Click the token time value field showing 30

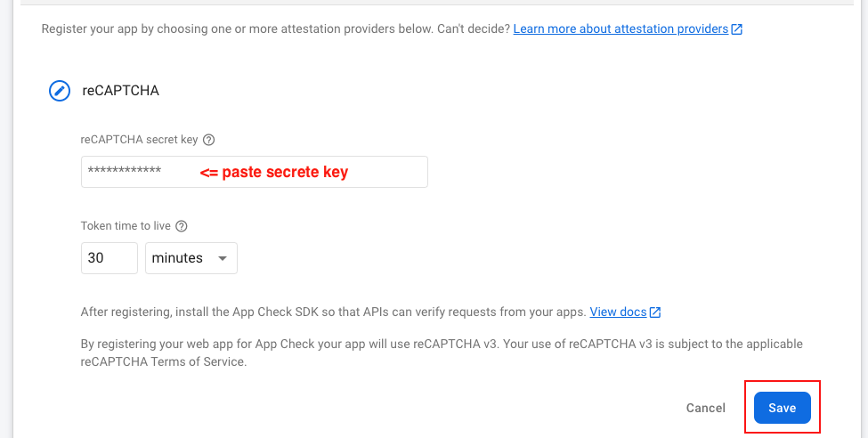click(x=109, y=258)
